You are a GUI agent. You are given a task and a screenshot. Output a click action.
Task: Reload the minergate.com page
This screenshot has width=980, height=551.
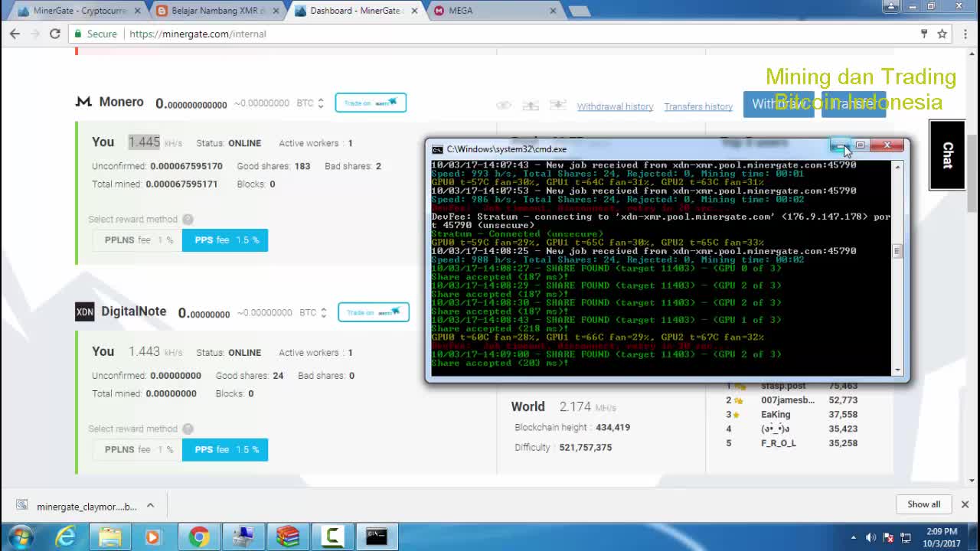tap(54, 34)
